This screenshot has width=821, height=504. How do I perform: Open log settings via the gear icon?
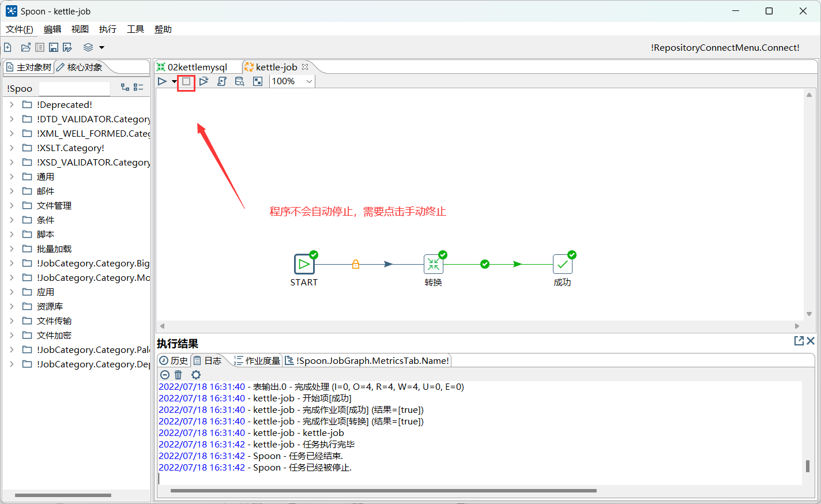tap(195, 375)
